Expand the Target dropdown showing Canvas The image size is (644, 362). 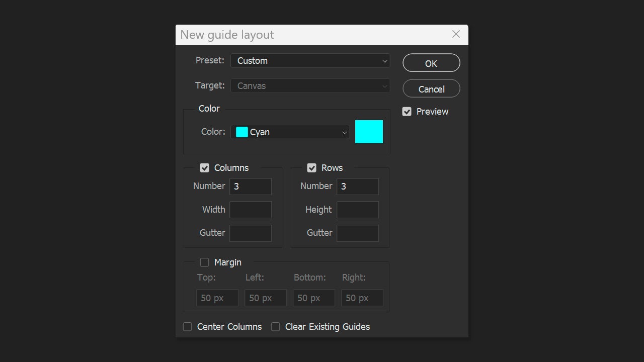[310, 86]
